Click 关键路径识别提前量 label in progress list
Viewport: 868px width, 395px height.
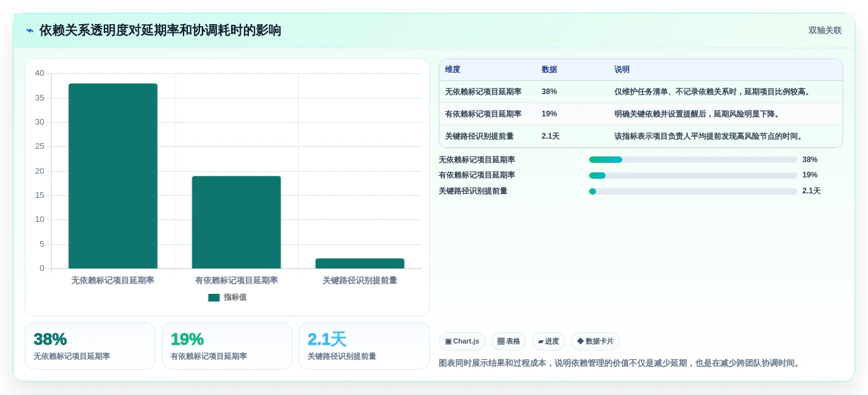pos(473,191)
